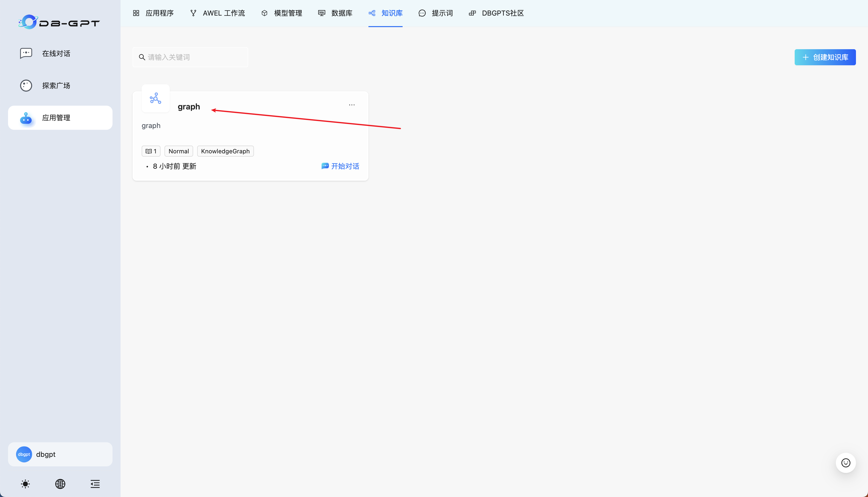Click 8 小时前 更新 timestamp text

(175, 166)
